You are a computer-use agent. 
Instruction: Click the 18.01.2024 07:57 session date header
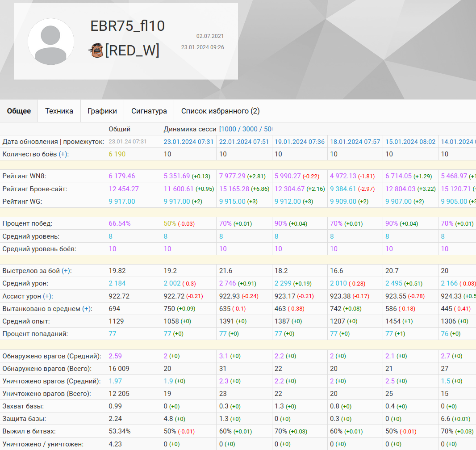[355, 142]
